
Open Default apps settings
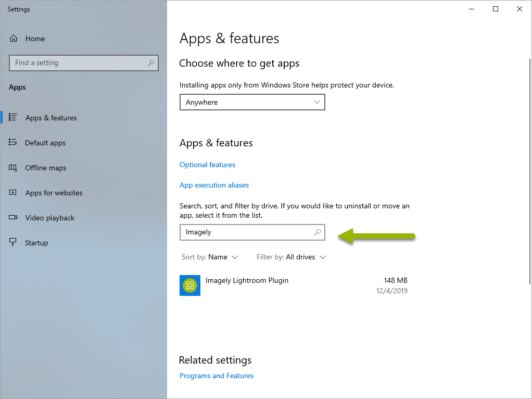[x=45, y=143]
